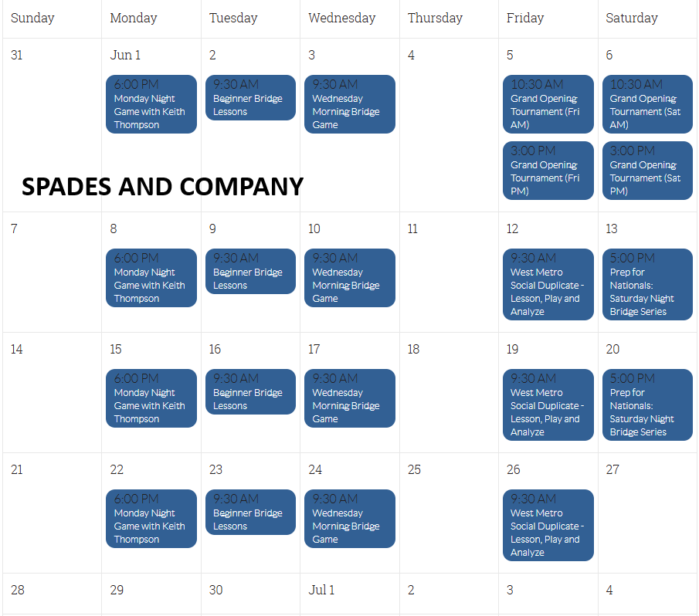This screenshot has width=699, height=616.
Task: Open Grand Opening Tournament Fri PM event
Action: point(548,171)
